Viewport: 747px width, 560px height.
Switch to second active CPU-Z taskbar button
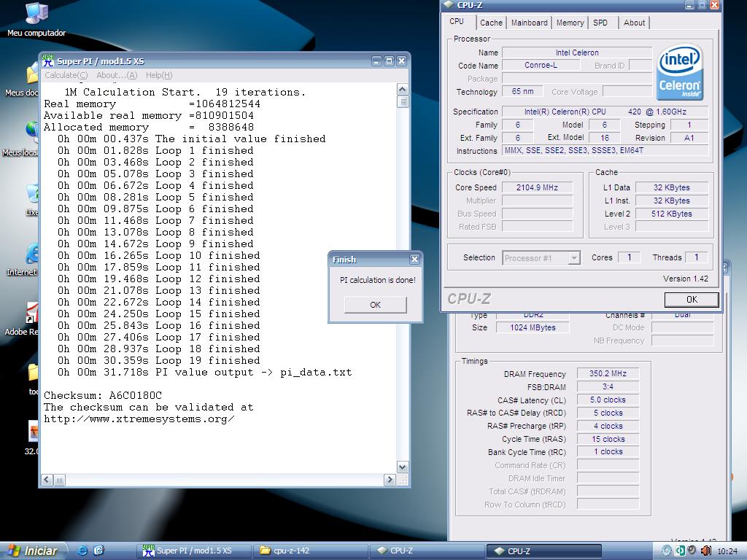click(x=543, y=551)
